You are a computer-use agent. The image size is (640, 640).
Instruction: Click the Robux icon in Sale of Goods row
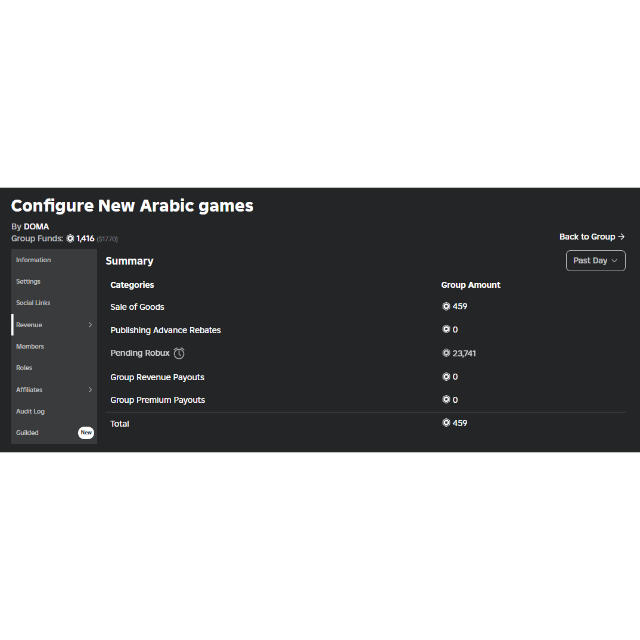click(446, 307)
